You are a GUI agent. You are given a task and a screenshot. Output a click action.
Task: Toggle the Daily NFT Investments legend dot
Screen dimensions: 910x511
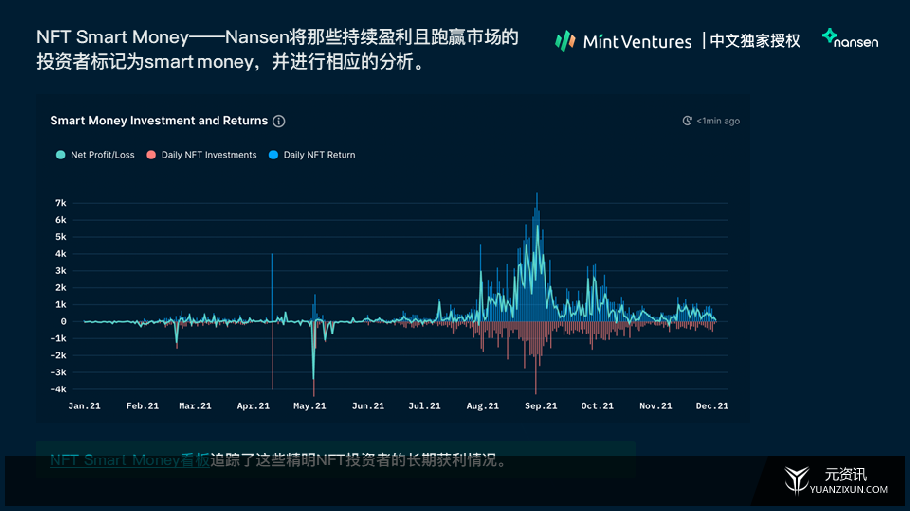pyautogui.click(x=151, y=154)
